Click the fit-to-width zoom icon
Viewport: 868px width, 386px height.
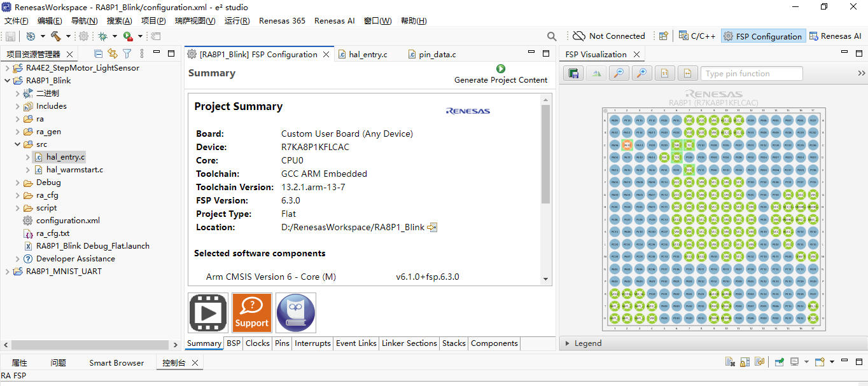coord(687,74)
